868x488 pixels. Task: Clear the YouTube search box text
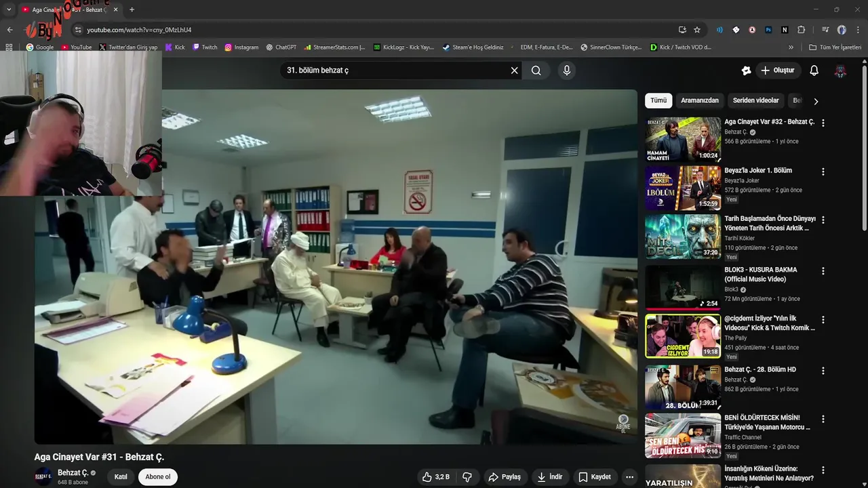[x=514, y=70]
